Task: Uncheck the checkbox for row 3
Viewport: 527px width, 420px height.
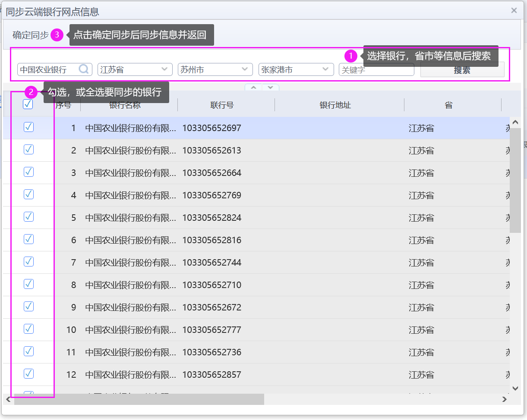Action: pyautogui.click(x=28, y=172)
